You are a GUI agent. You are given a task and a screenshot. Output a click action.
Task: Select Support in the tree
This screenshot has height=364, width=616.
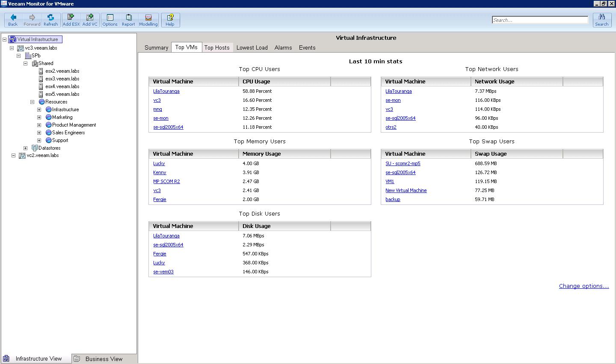(x=60, y=140)
